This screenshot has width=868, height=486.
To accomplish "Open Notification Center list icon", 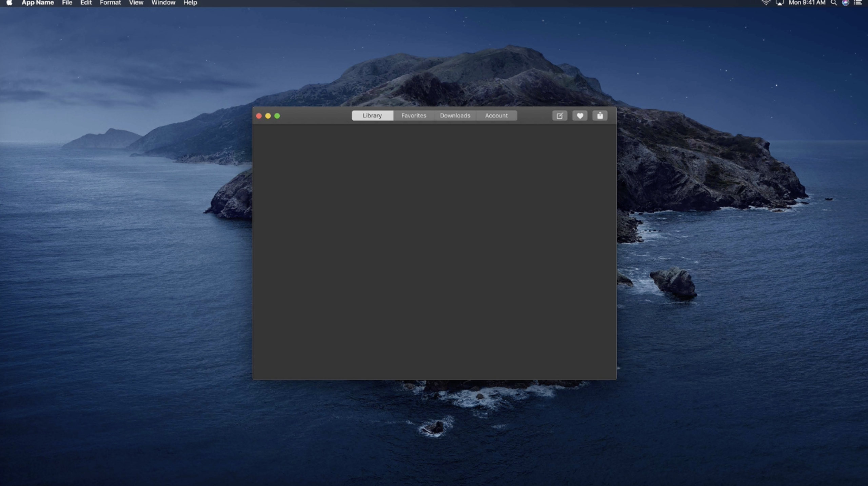I will [x=858, y=3].
